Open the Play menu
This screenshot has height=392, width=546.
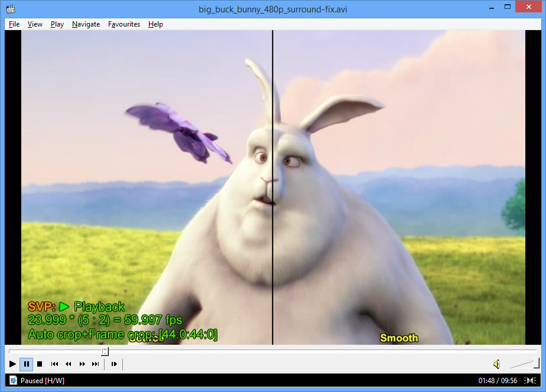(x=57, y=24)
